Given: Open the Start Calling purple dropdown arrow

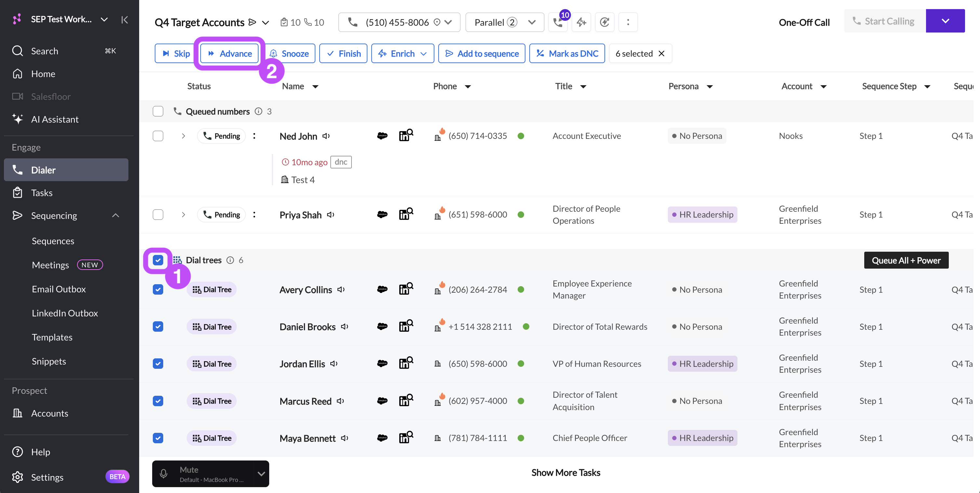Looking at the screenshot, I should click(945, 21).
